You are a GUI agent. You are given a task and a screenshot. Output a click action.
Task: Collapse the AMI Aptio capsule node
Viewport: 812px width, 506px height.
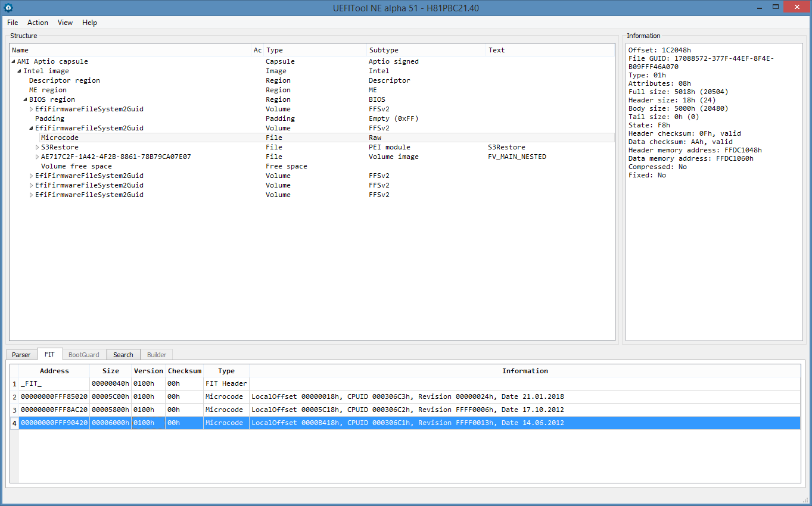pos(14,61)
